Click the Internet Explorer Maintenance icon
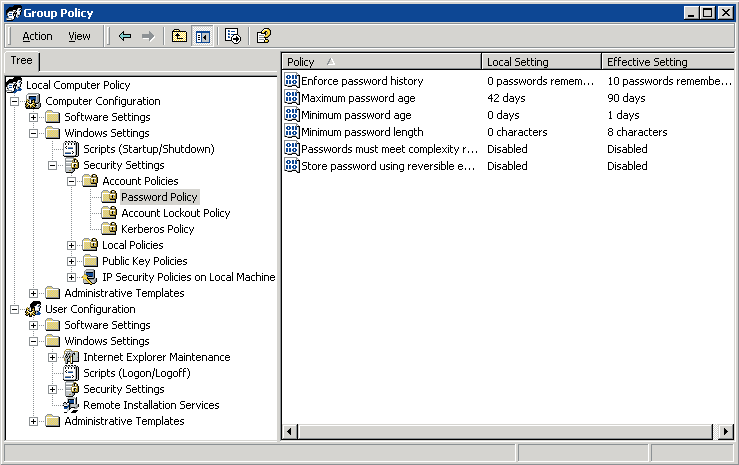This screenshot has width=739, height=465. (x=71, y=357)
